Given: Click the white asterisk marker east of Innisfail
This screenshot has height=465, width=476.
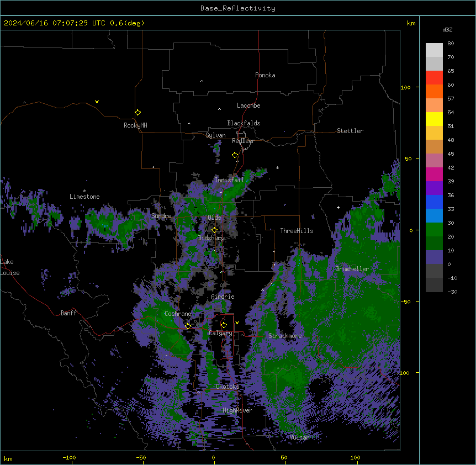Looking at the screenshot, I should [x=277, y=168].
